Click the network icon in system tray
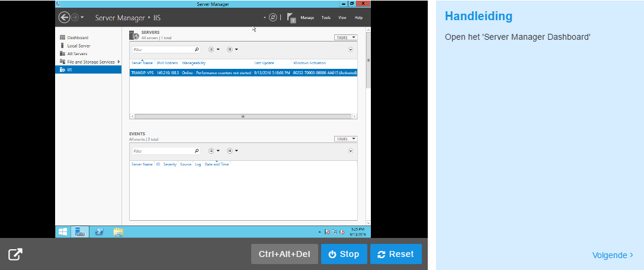 pyautogui.click(x=335, y=232)
